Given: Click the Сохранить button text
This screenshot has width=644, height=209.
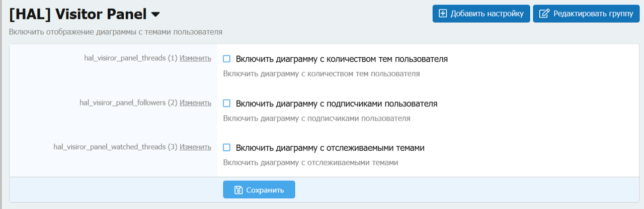Looking at the screenshot, I should 266,190.
